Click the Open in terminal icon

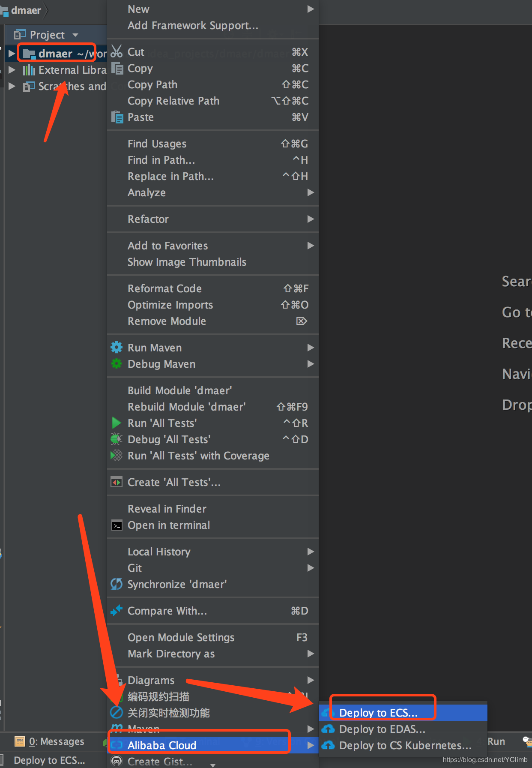pos(117,525)
